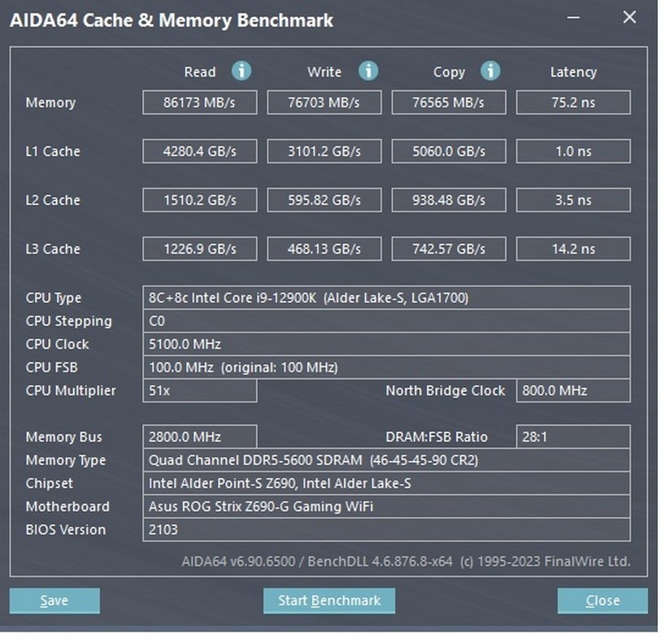Click the Motherboard field showing Asus ROG Strix
This screenshot has width=671, height=644.
click(x=386, y=507)
